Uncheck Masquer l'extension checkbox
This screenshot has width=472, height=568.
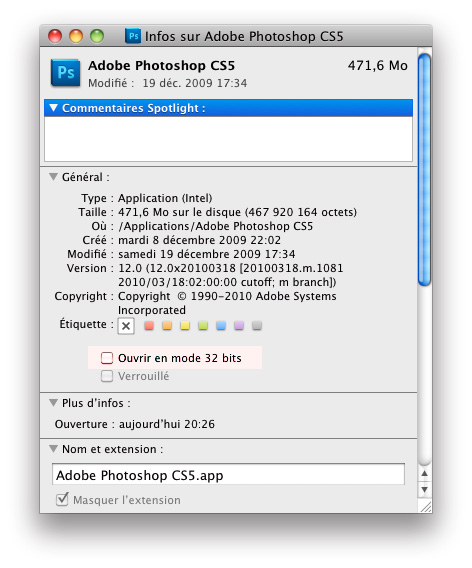click(x=62, y=499)
